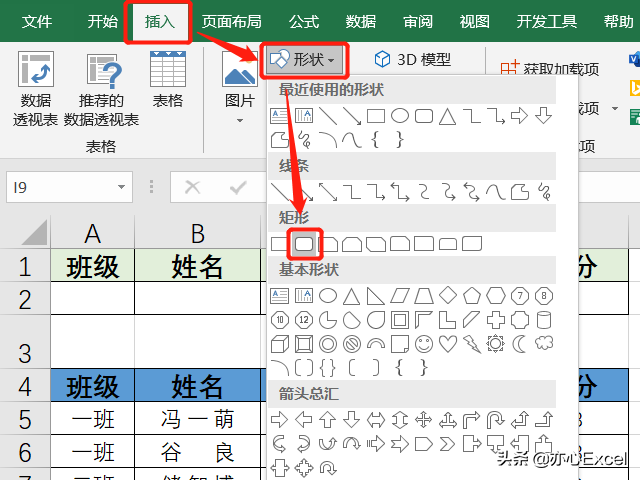
Task: Cancel formula entry with X button
Action: point(192,187)
